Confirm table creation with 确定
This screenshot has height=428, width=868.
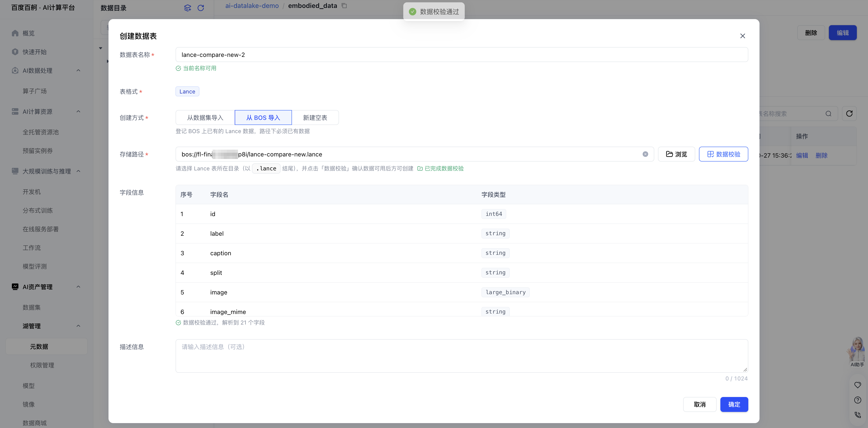[x=734, y=404]
